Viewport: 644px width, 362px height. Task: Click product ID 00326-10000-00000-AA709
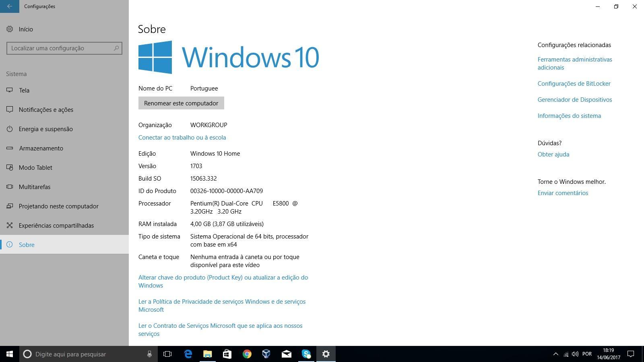coord(227,191)
